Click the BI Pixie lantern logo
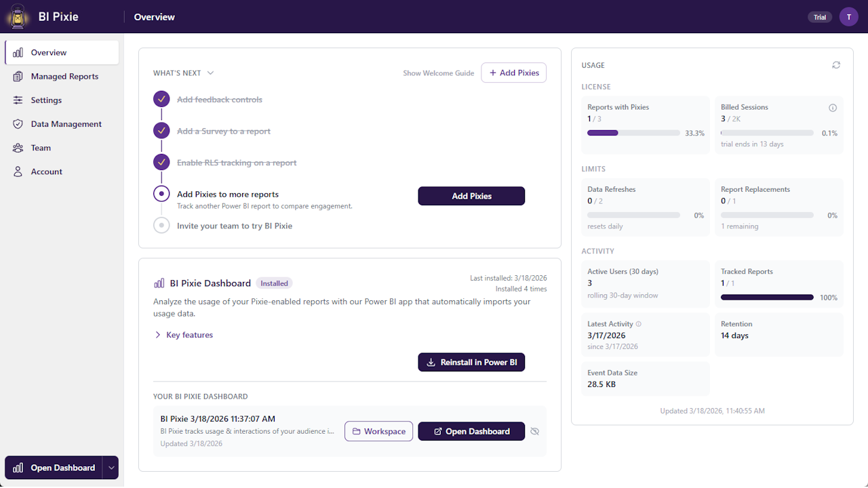 [x=16, y=16]
